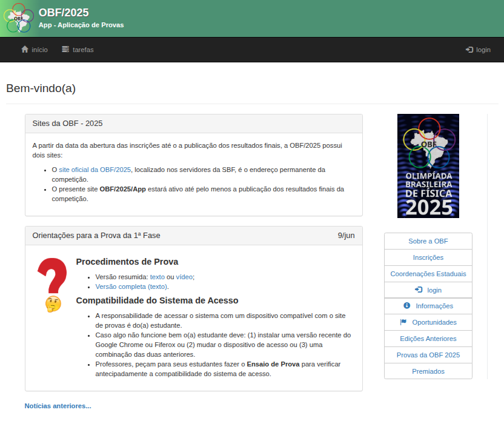504x424 pixels.
Task: Click Compatibilidade do Sistema de Acesso heading
Action: point(157,300)
